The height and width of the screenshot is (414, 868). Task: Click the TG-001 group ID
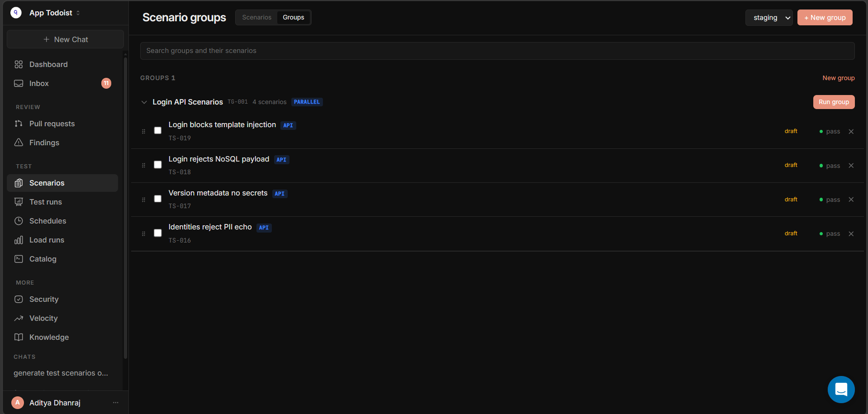[x=237, y=102]
